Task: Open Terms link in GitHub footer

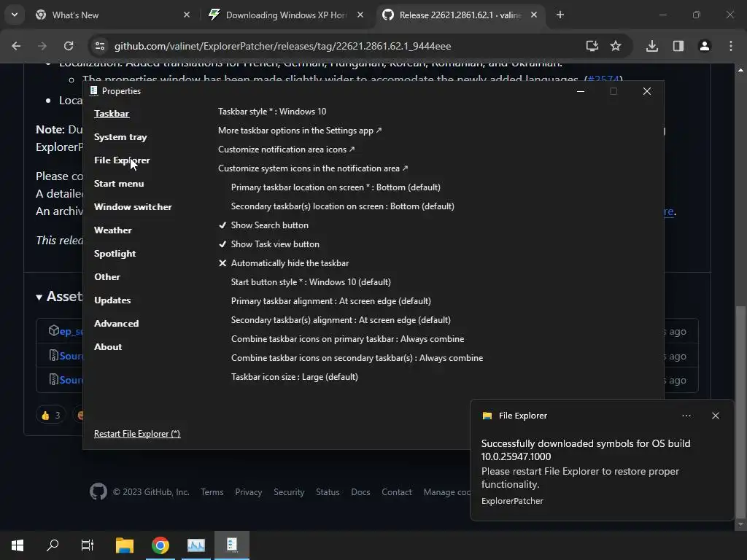Action: tap(212, 492)
